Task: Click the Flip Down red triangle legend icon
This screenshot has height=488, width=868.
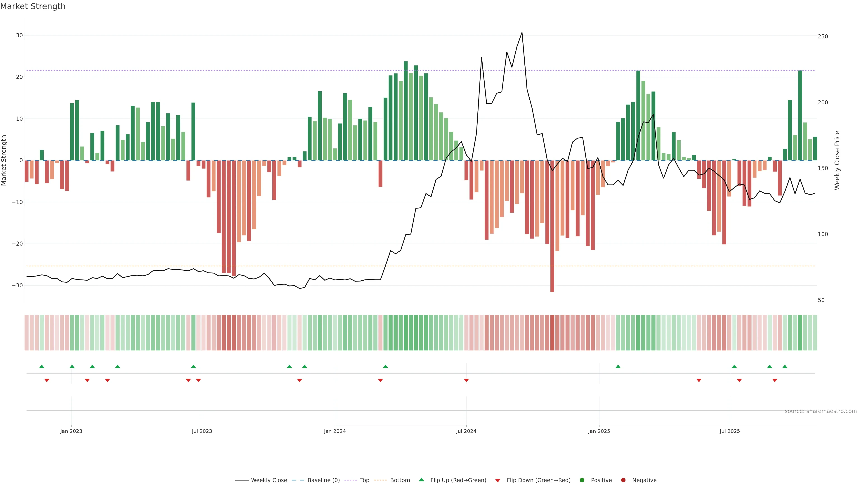Action: (498, 481)
